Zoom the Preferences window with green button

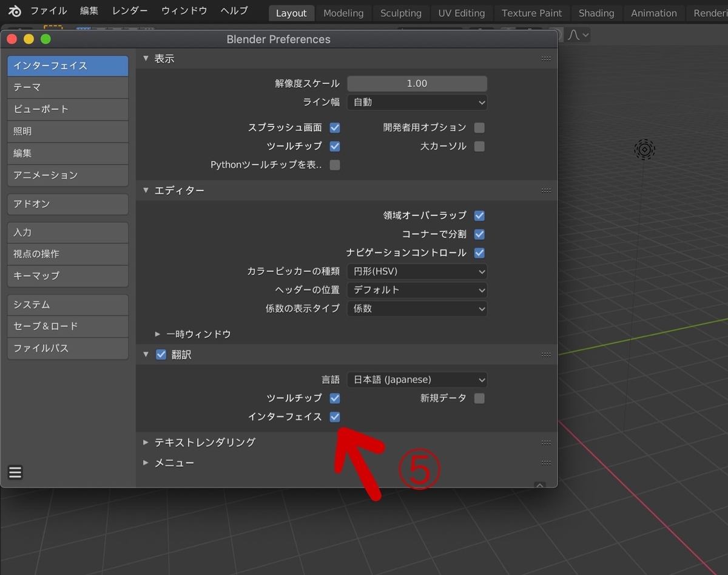point(45,39)
